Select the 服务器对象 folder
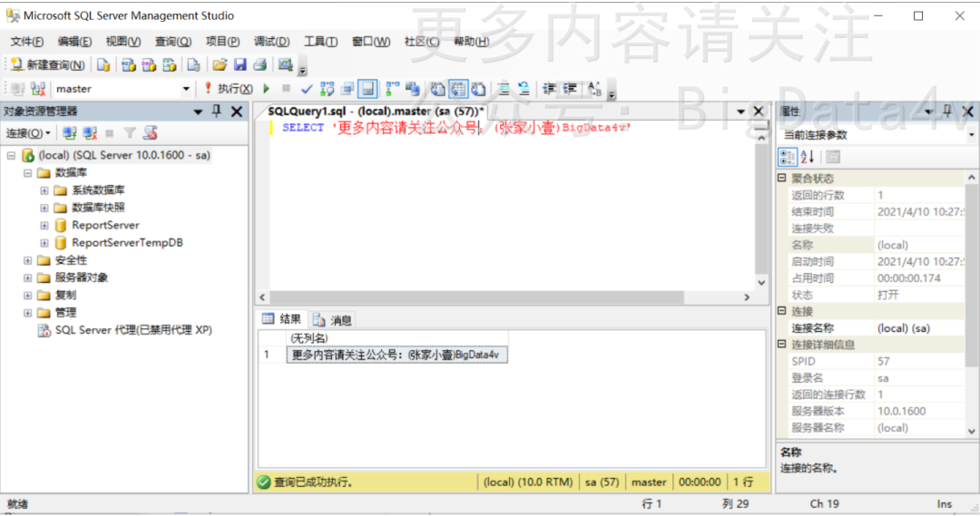This screenshot has width=980, height=516. pos(82,277)
